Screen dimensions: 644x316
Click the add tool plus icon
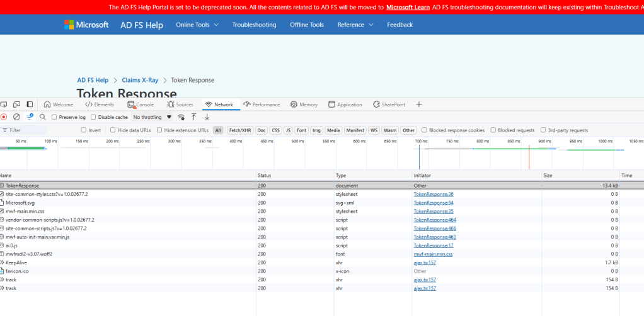point(419,104)
